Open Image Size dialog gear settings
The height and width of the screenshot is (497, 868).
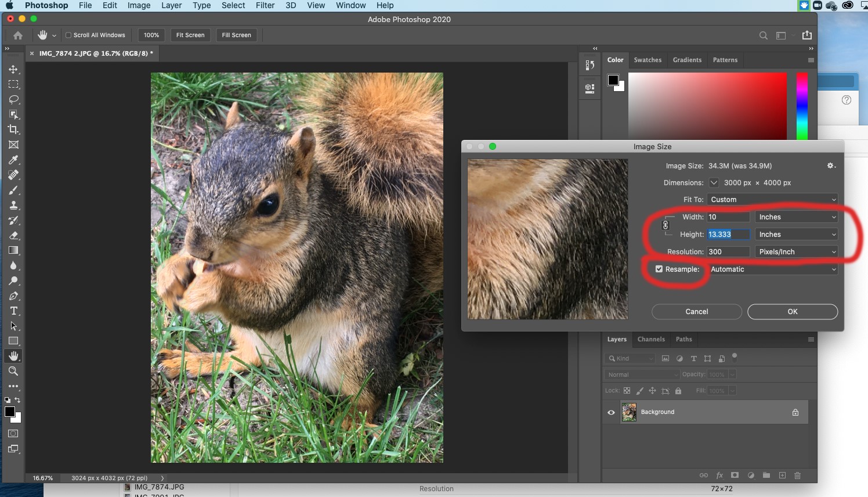coord(831,165)
